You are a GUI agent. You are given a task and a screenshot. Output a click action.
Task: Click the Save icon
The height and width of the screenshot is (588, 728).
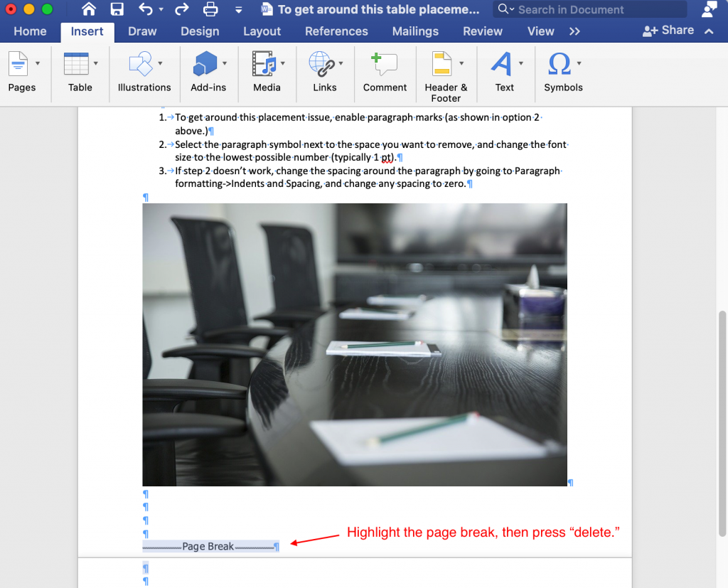(116, 9)
